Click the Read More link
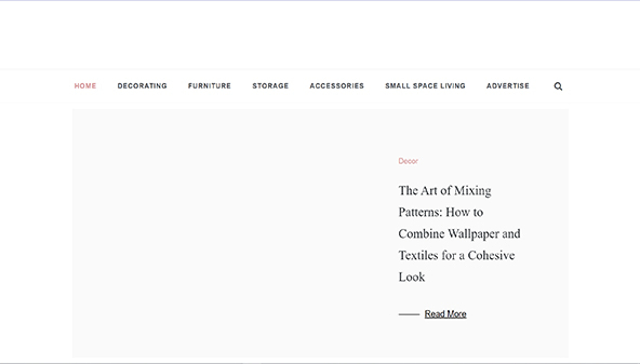Viewport: 640px width, 364px height. (x=445, y=314)
